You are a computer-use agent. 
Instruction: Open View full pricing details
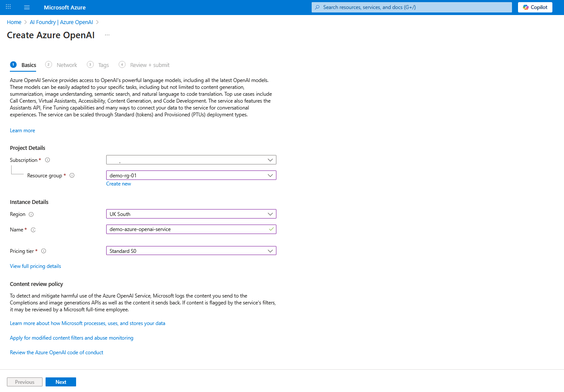coord(35,266)
